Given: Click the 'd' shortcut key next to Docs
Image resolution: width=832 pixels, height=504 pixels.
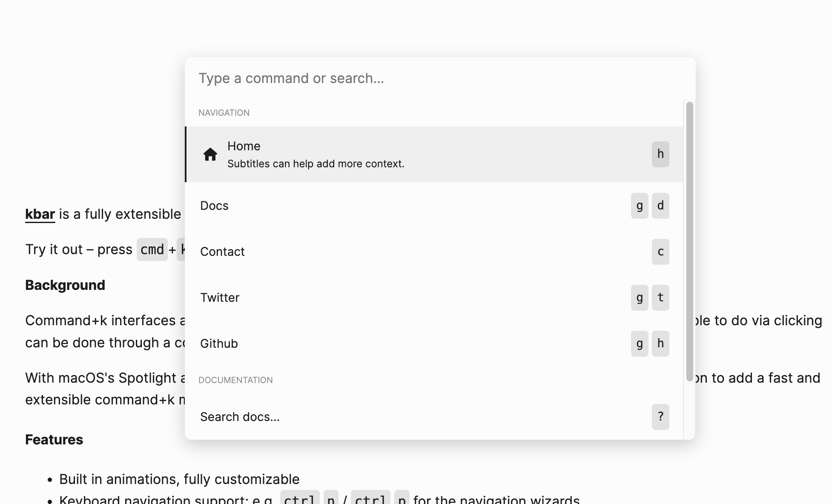Looking at the screenshot, I should pyautogui.click(x=660, y=206).
